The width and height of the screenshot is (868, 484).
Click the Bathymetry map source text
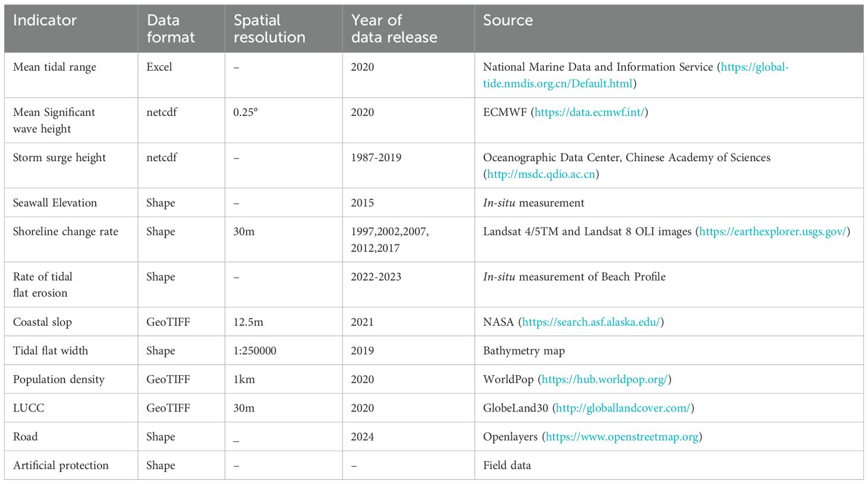point(524,350)
